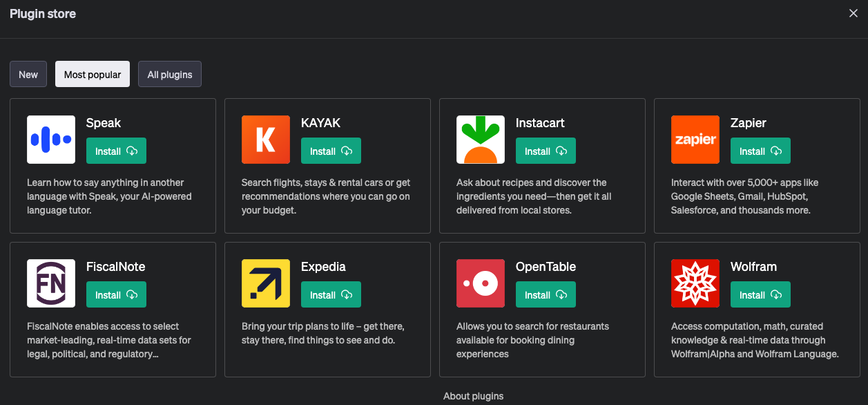Click the Zapier 5,000+ apps description
The image size is (868, 405).
tap(744, 196)
